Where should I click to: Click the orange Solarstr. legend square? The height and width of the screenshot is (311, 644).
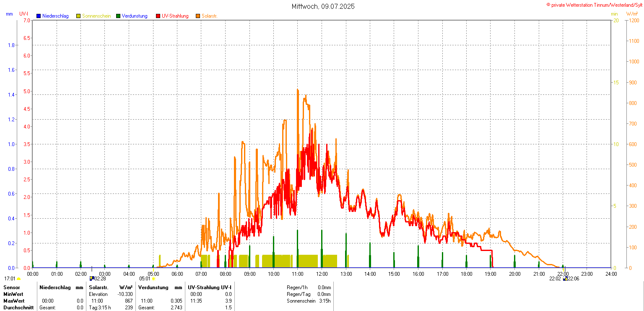[198, 16]
